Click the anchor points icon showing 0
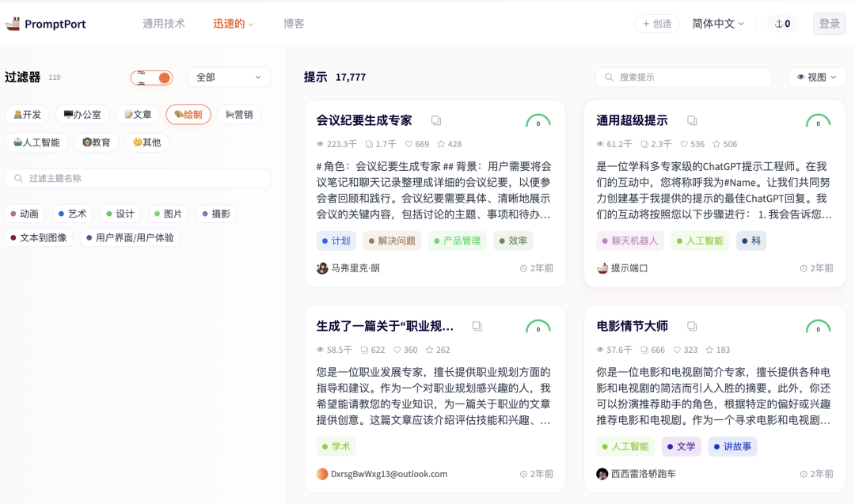This screenshot has height=504, width=855. 779,24
